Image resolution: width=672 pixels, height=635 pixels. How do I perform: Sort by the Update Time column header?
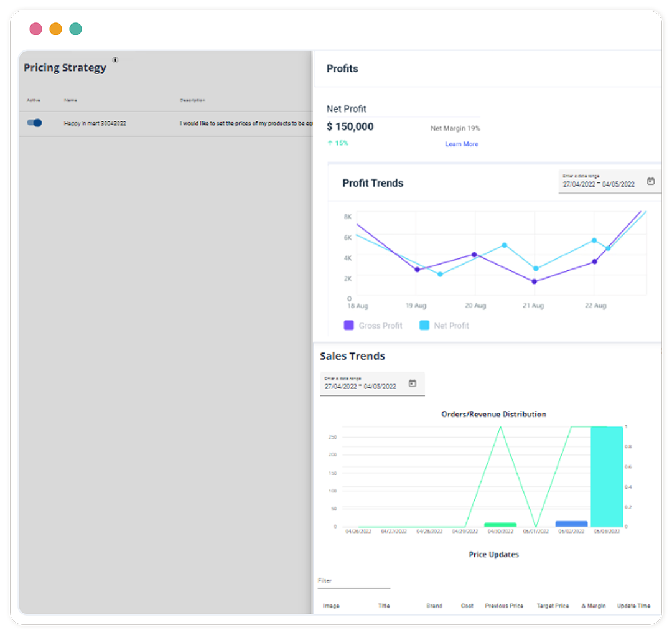(634, 606)
